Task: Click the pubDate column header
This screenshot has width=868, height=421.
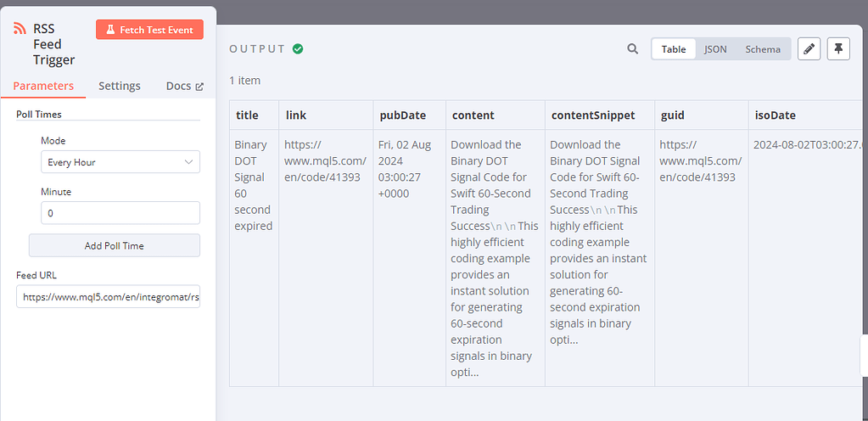Action: coord(402,115)
